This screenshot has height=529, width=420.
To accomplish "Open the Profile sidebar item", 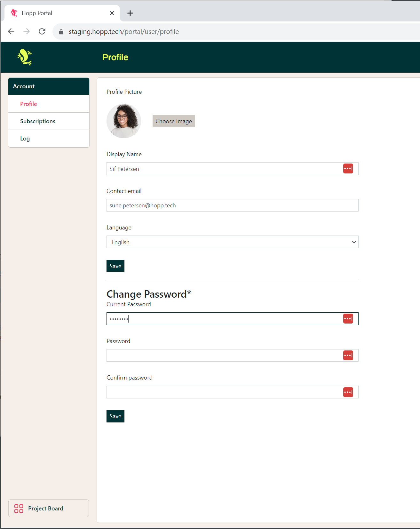I will 49,104.
